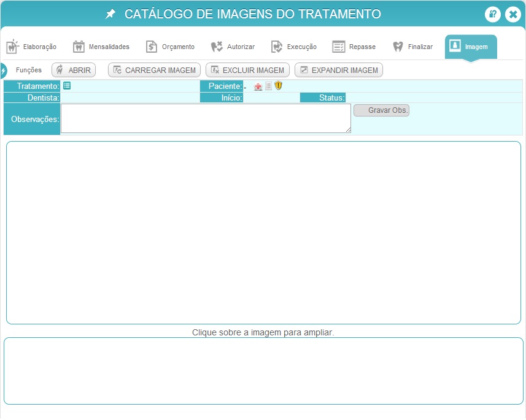Image resolution: width=526 pixels, height=420 pixels.
Task: Click the Funções label
Action: click(29, 70)
